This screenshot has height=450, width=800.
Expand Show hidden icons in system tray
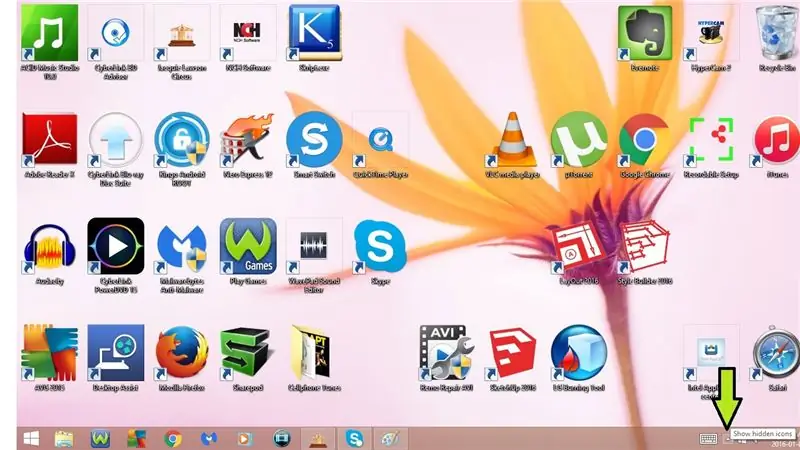tap(728, 439)
